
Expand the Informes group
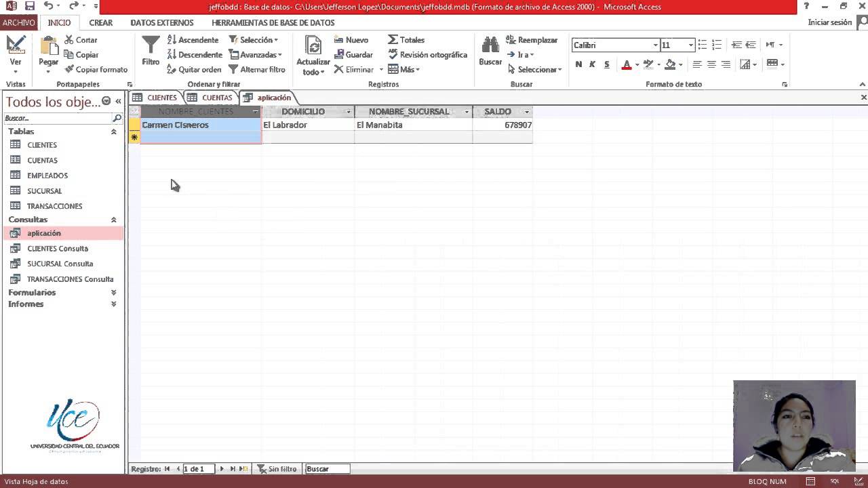click(113, 304)
